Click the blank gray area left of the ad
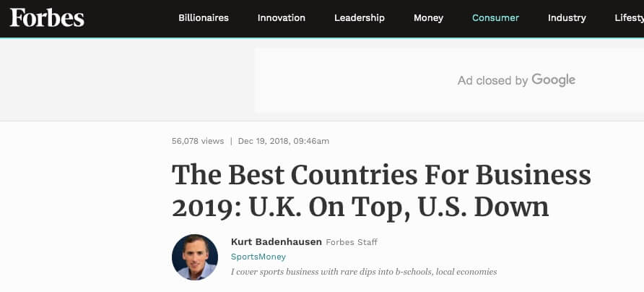The width and height of the screenshot is (644, 292). tap(127, 80)
